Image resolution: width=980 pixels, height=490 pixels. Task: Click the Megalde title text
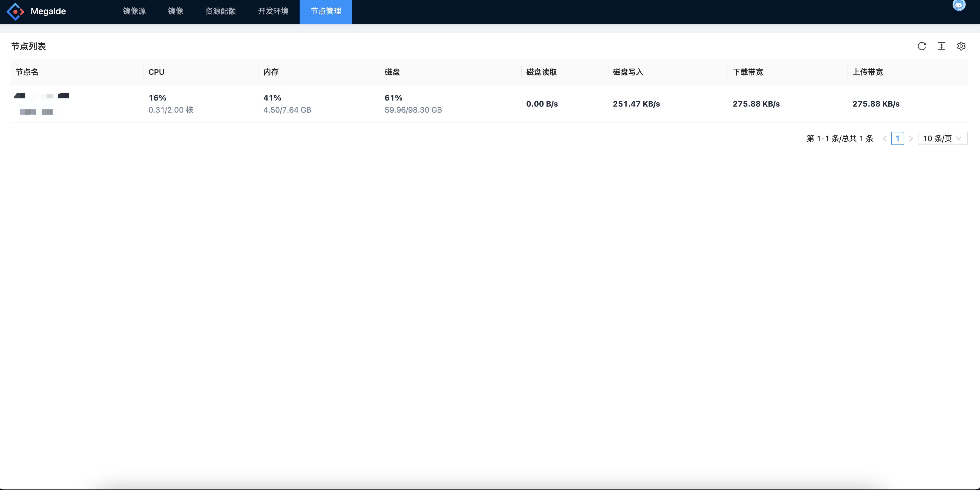pyautogui.click(x=48, y=12)
